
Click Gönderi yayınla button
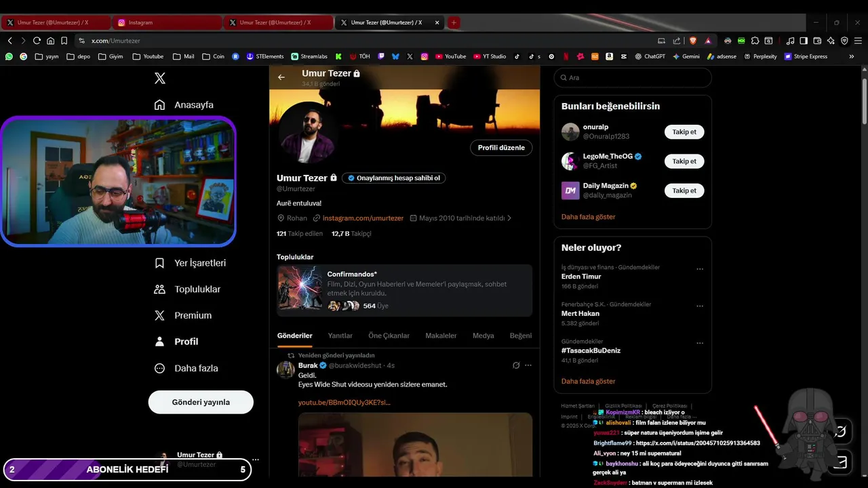point(201,402)
